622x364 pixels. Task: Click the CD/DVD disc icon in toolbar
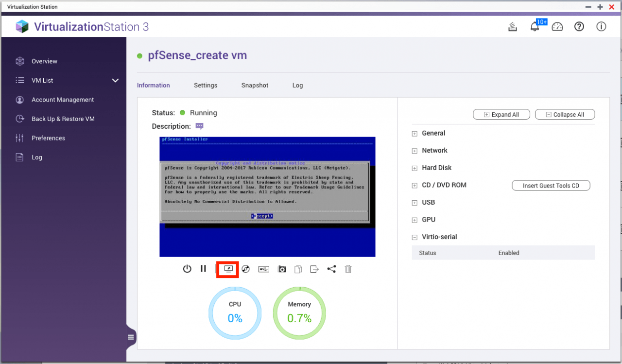point(246,269)
